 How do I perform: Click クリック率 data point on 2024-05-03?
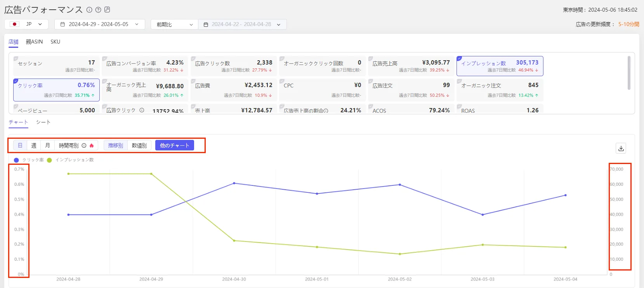(483, 215)
